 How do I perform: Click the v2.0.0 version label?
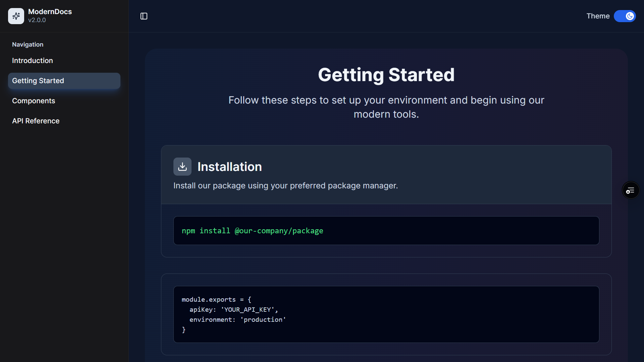[x=37, y=20]
